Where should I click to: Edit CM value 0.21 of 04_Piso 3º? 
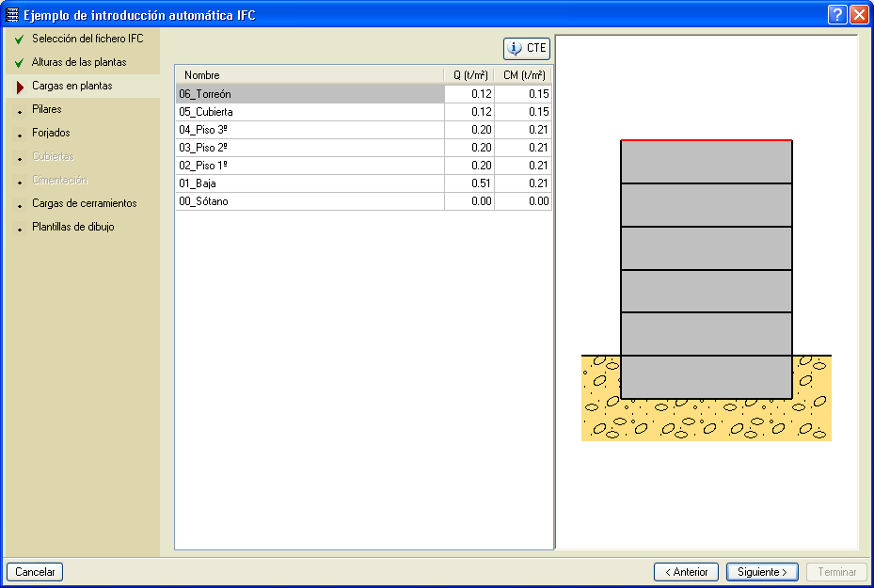[x=523, y=130]
